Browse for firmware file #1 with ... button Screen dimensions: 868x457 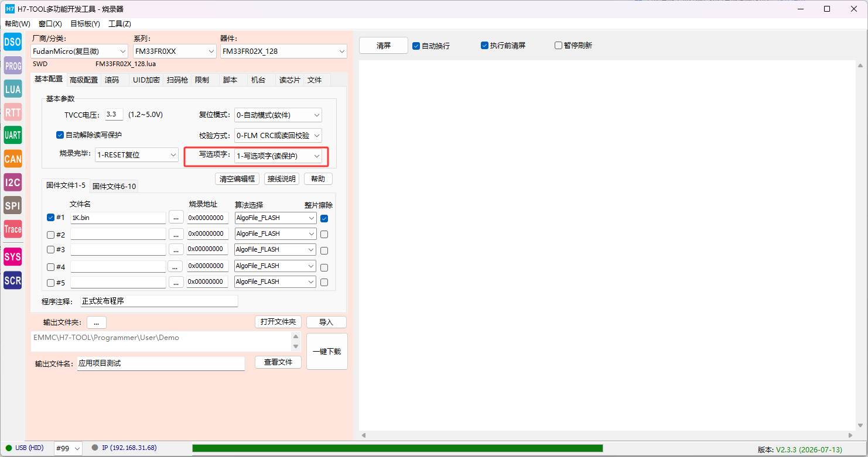coord(176,218)
